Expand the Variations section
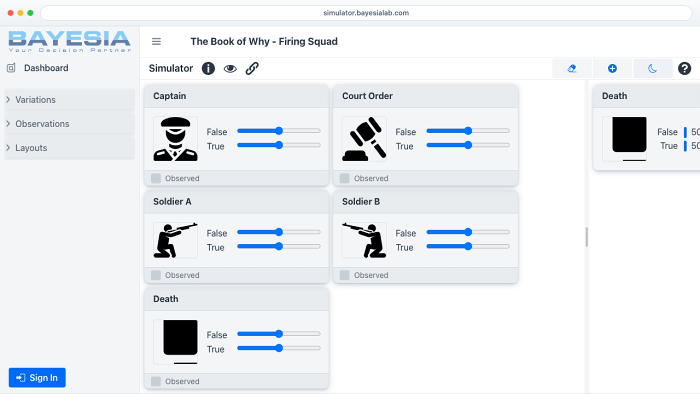Image resolution: width=700 pixels, height=394 pixels. [x=69, y=100]
